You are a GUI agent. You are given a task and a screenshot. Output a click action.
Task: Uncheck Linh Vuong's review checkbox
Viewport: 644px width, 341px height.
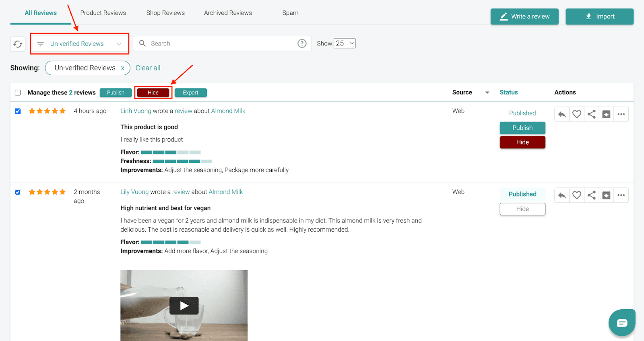click(x=18, y=111)
